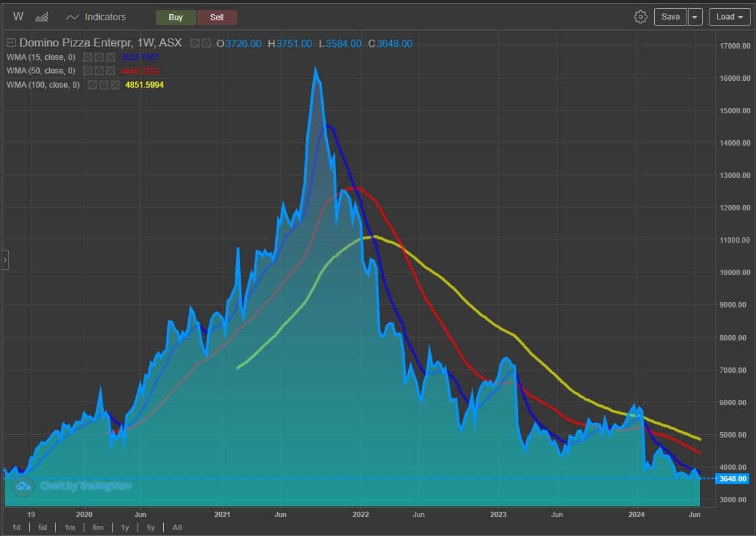Select the 1d time range

point(16,527)
